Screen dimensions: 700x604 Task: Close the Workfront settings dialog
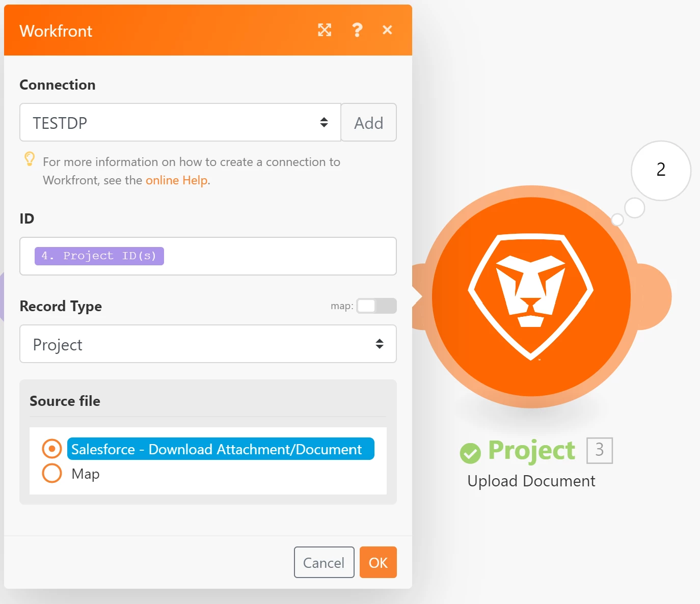(x=387, y=30)
